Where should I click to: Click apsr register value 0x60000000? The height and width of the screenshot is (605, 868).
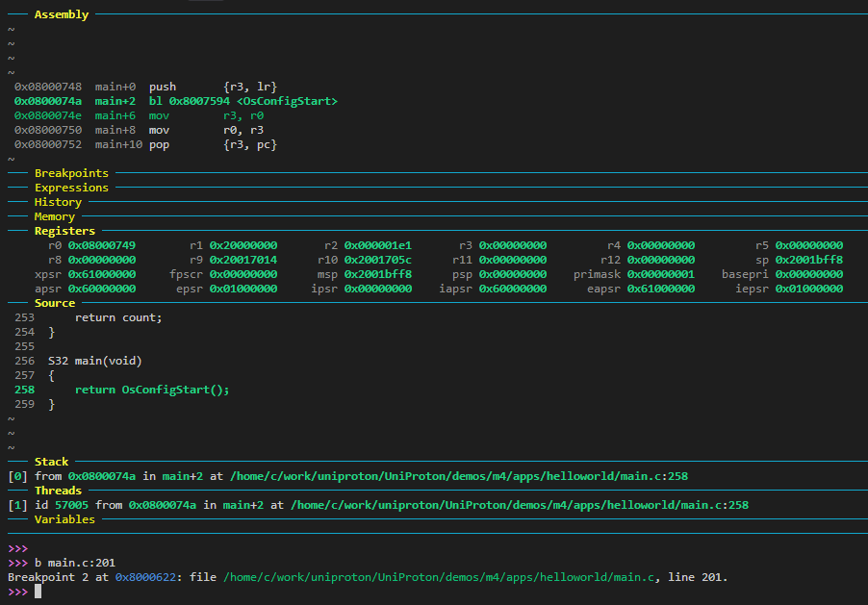(x=102, y=289)
